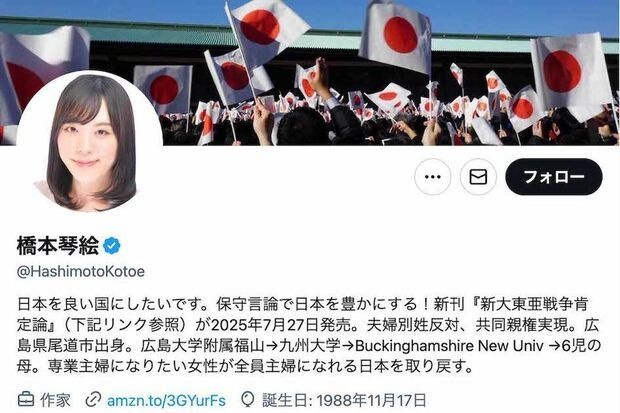This screenshot has width=620, height=413.
Task: Click the bio's first line 日本を良い国にしたいです
Action: (x=112, y=304)
